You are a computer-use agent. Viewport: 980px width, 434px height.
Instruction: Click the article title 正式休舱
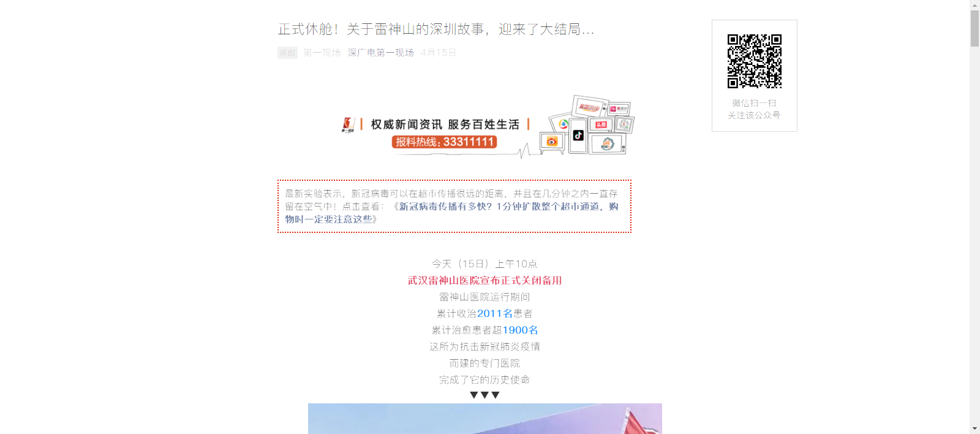pos(436,29)
